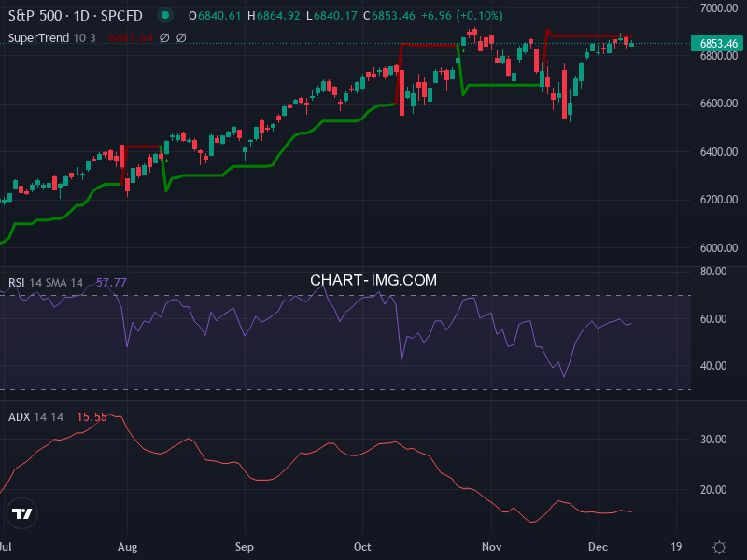Viewport: 747px width, 560px height.
Task: Select the Nov label on time axis
Action: (492, 546)
